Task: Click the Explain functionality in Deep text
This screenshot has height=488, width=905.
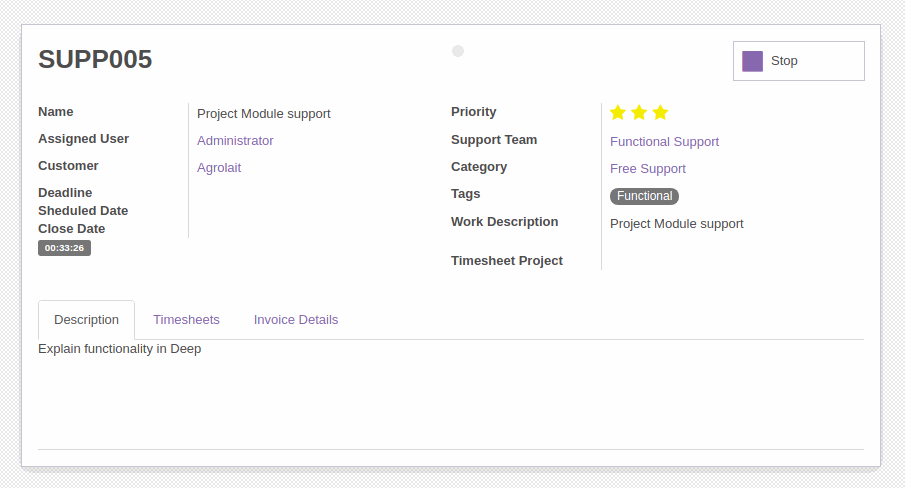Action: click(x=119, y=349)
